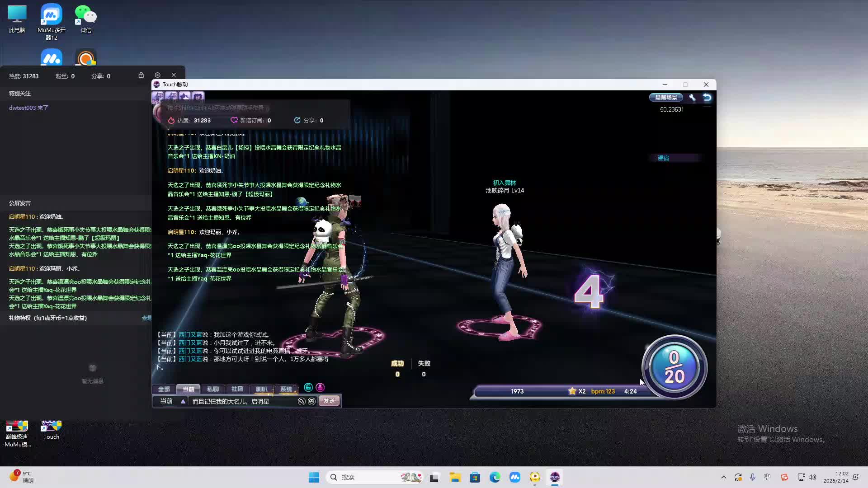The width and height of the screenshot is (868, 488).
Task: Toggle the lock on danmaku panel header
Action: [141, 75]
